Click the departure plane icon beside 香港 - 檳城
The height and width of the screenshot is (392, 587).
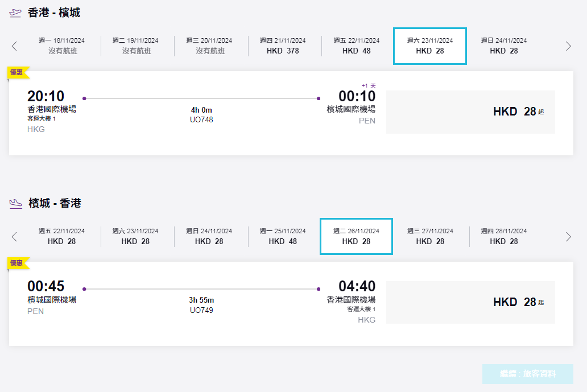click(15, 13)
